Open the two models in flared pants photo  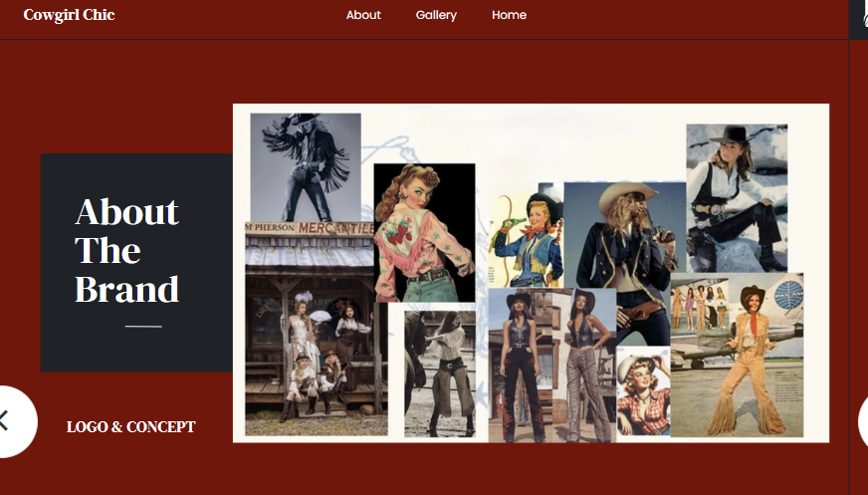coord(550,367)
